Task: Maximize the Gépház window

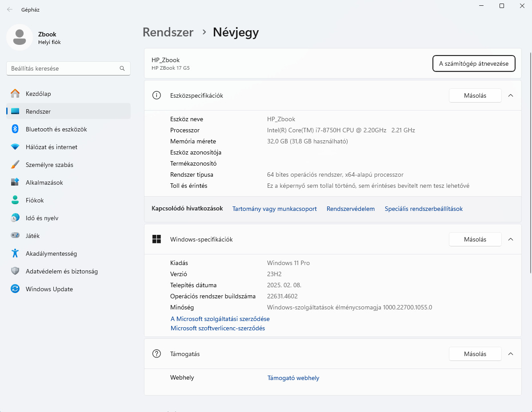Action: [x=502, y=6]
